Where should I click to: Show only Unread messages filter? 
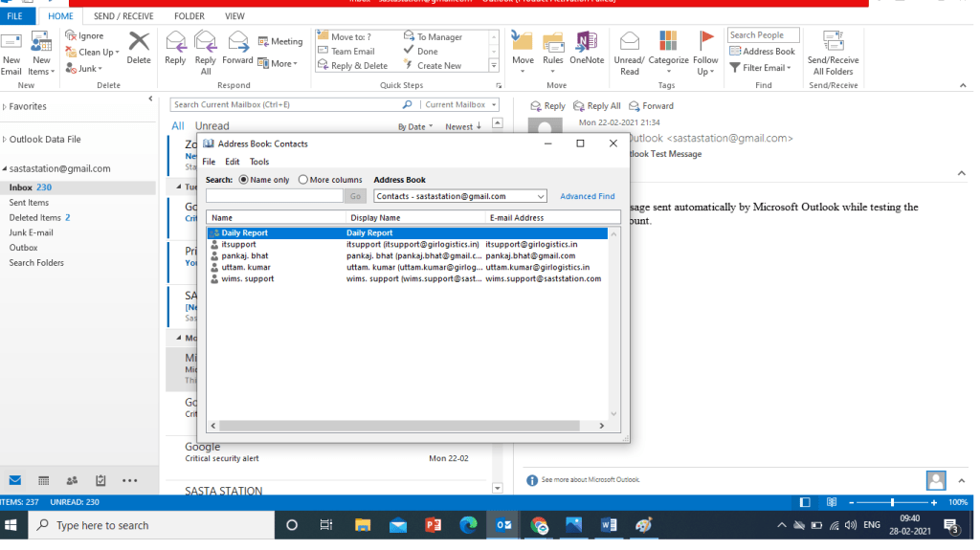pyautogui.click(x=212, y=126)
